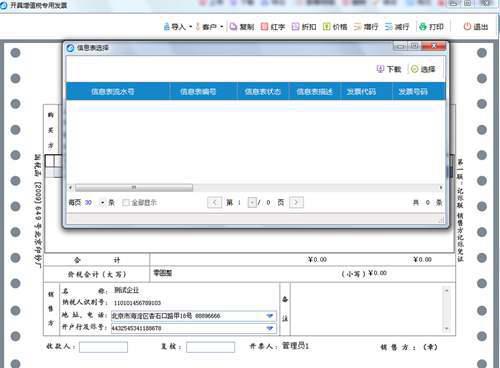This screenshot has width=500, height=368.
Task: Minimize the 信息表选择 dialog
Action: pyautogui.click(x=401, y=46)
